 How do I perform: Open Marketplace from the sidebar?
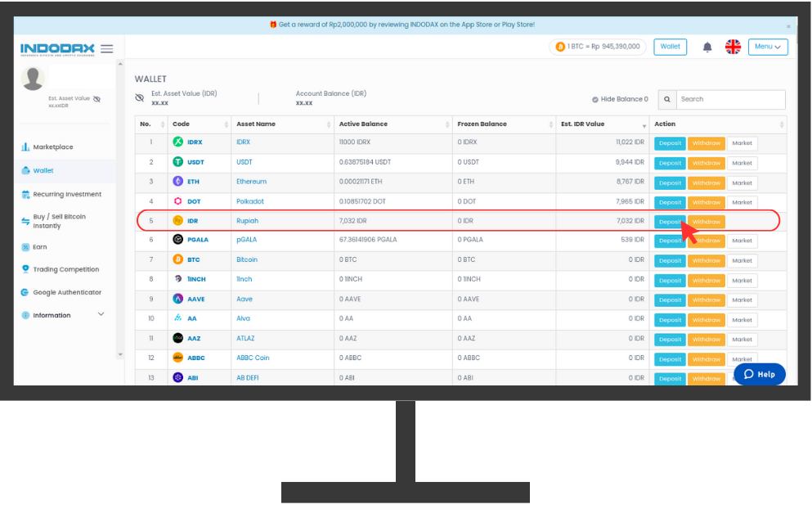click(52, 147)
